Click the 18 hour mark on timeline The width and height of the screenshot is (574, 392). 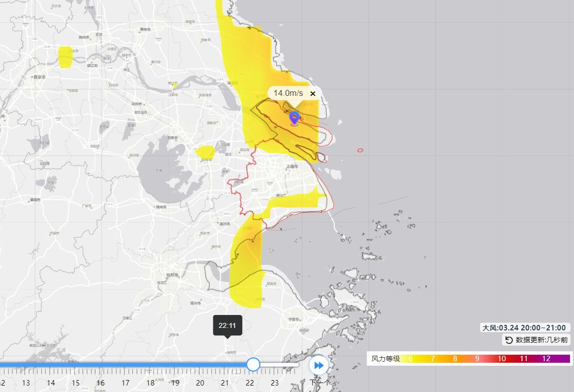[x=150, y=383]
